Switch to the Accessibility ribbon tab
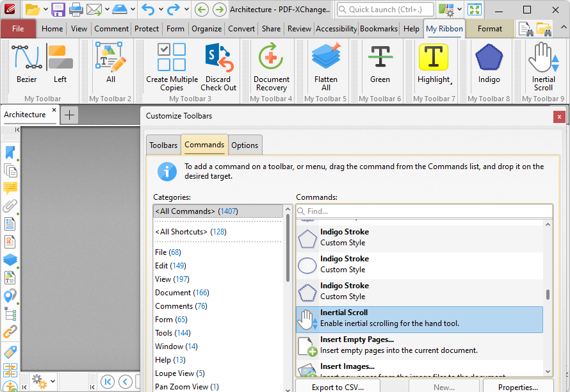The image size is (570, 392). click(x=336, y=29)
